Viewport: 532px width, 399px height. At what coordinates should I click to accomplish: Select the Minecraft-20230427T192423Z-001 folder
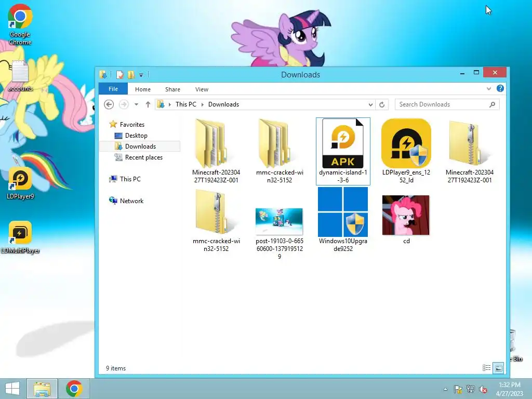216,151
